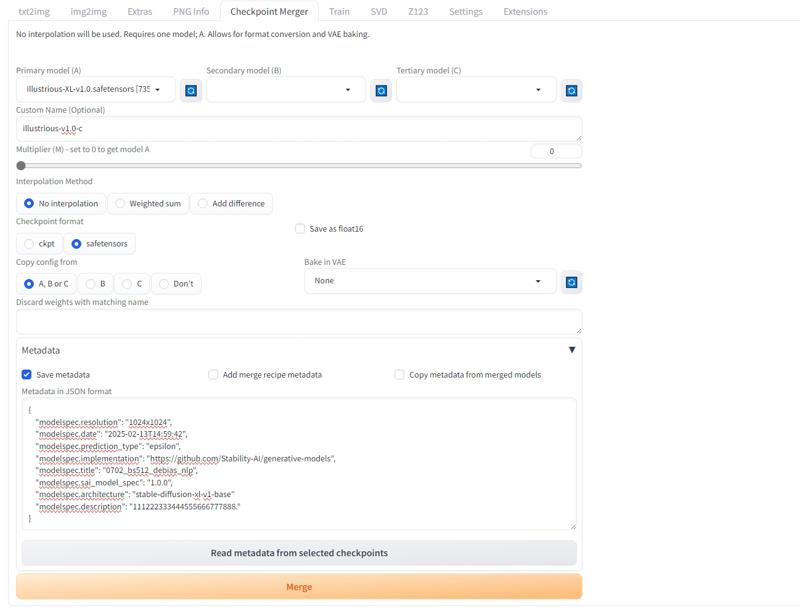Screen dimensions: 800x611
Task: Enable Add merge recipe metadata
Action: (213, 375)
